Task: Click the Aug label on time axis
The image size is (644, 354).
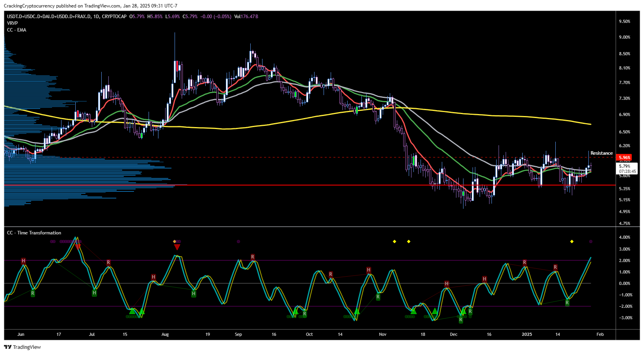Action: click(165, 334)
